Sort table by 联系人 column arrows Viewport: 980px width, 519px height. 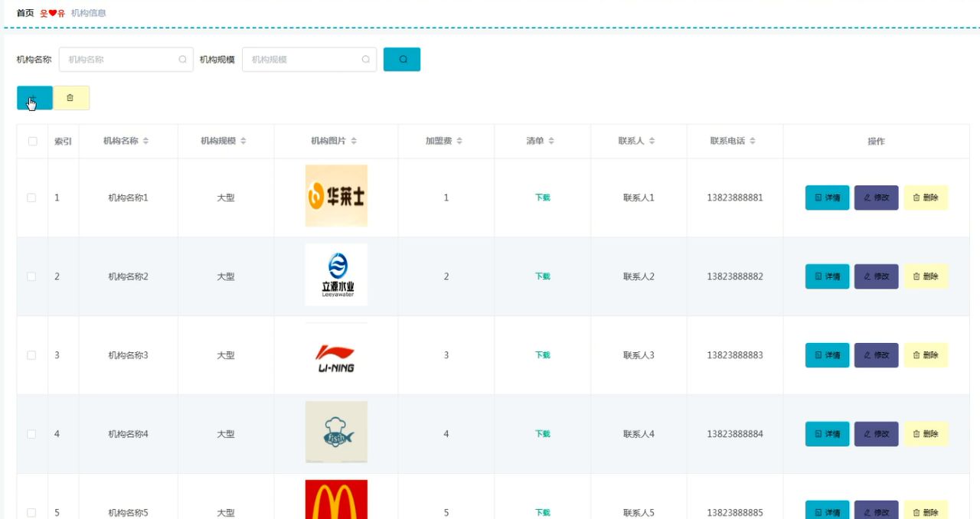point(652,142)
